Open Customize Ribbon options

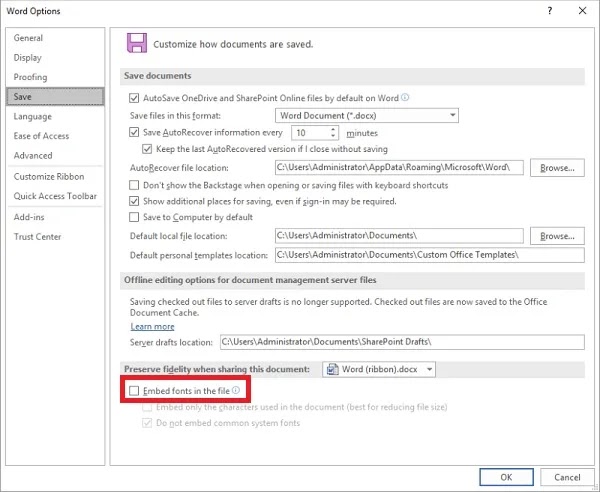(55, 176)
